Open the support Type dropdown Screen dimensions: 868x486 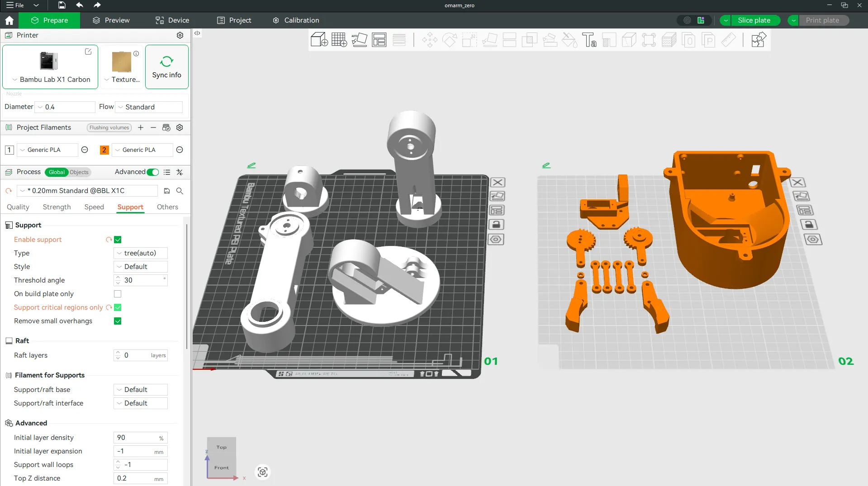click(x=141, y=253)
